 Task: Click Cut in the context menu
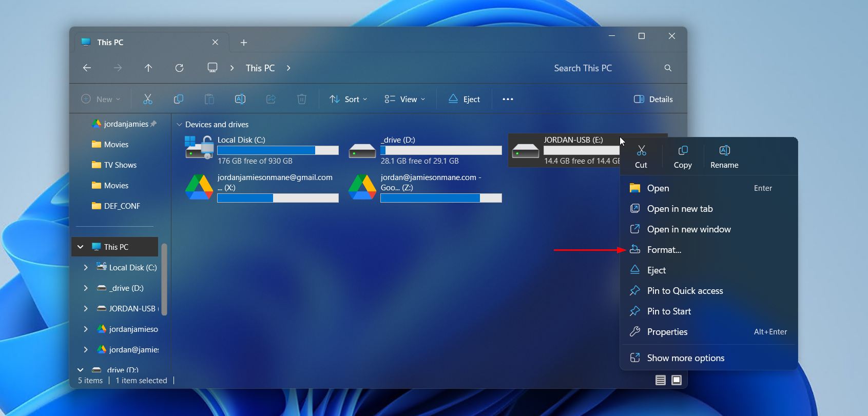[641, 156]
